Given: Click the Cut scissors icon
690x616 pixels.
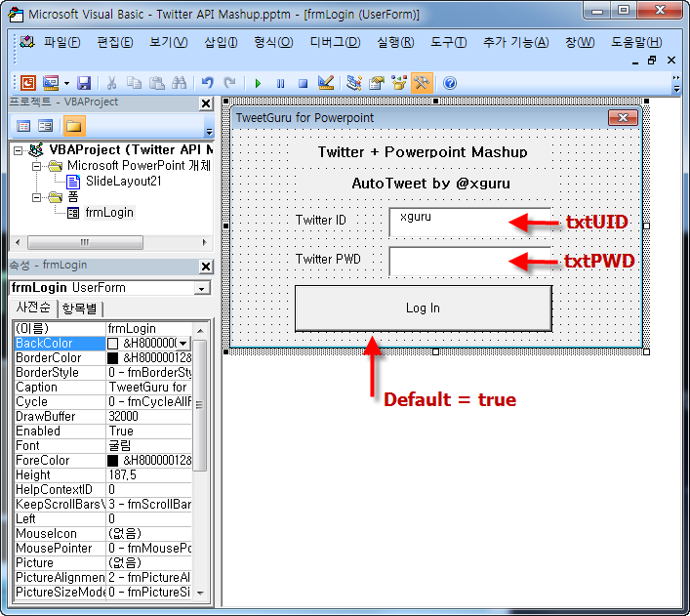Looking at the screenshot, I should pos(112,83).
